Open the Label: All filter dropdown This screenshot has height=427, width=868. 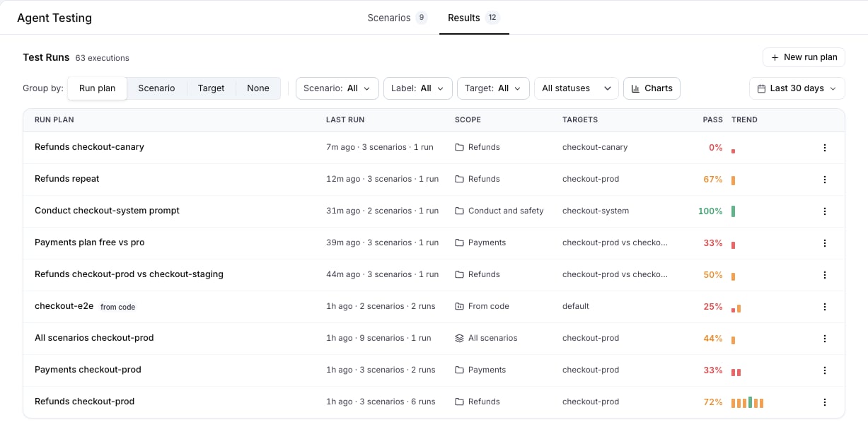click(417, 88)
